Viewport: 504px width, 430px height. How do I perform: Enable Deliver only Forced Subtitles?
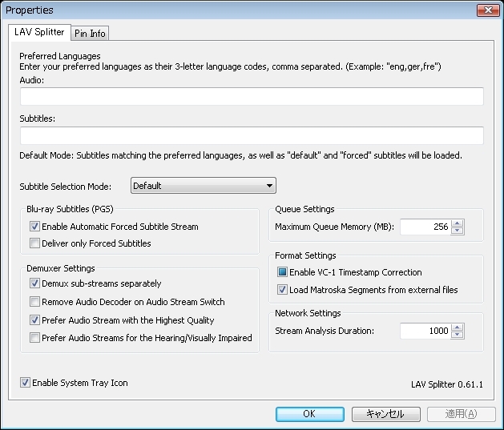pos(34,243)
